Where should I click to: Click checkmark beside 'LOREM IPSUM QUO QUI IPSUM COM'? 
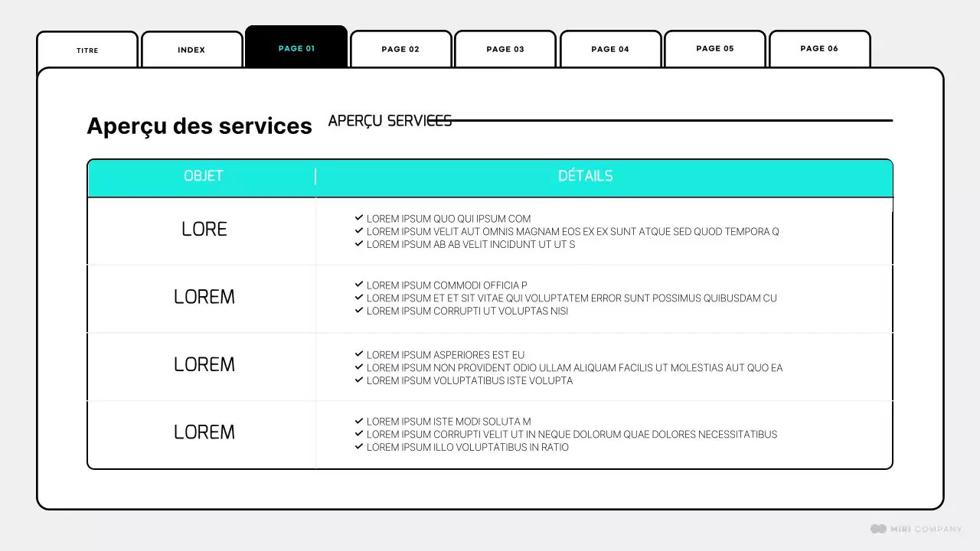point(359,218)
